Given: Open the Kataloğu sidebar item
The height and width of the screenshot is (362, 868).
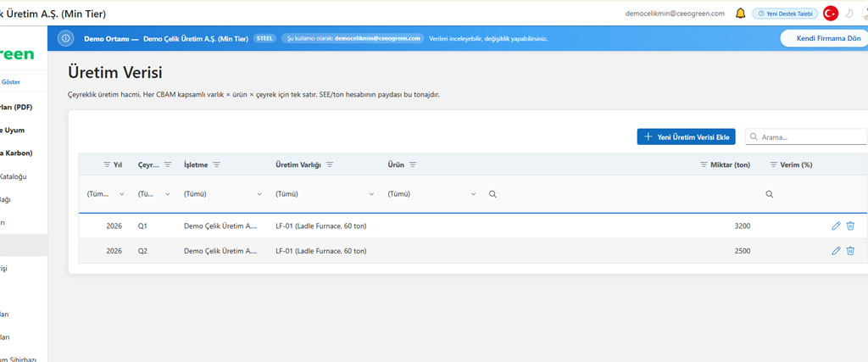Looking at the screenshot, I should 14,176.
